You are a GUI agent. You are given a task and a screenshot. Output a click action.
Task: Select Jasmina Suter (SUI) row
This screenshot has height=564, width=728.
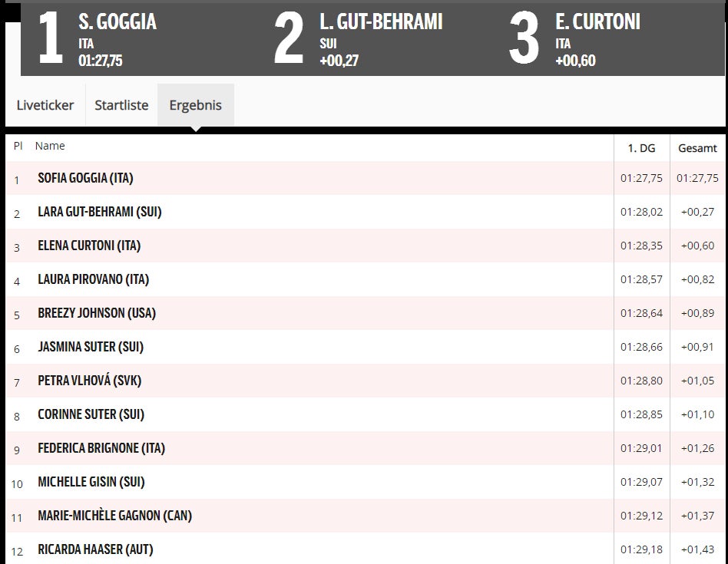click(91, 347)
